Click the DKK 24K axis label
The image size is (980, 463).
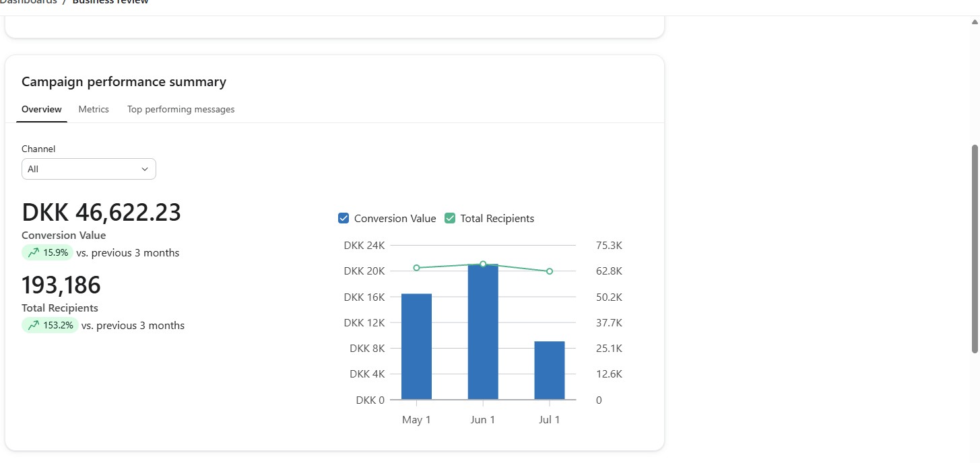(364, 246)
